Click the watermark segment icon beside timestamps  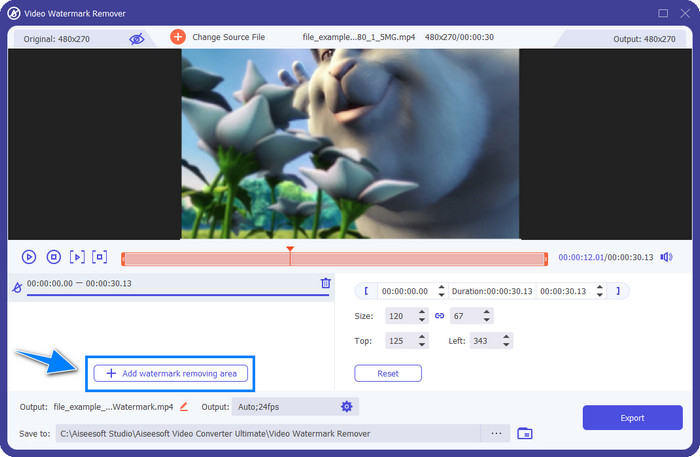17,288
